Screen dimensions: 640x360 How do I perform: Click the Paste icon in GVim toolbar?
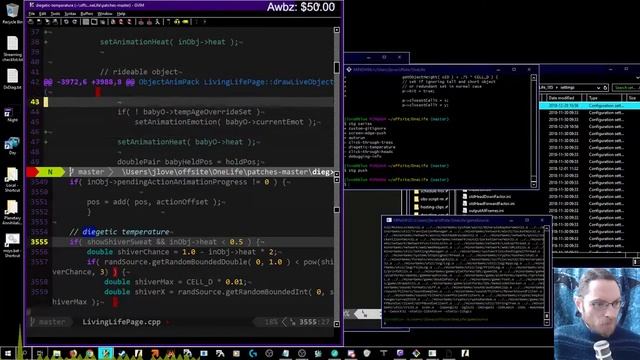tap(102, 22)
